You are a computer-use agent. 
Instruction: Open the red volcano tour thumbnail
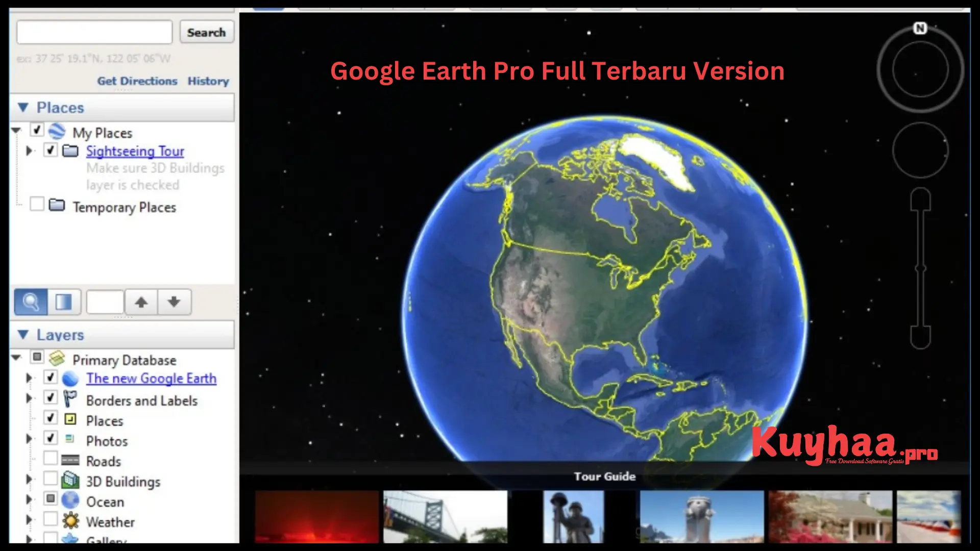pyautogui.click(x=317, y=516)
